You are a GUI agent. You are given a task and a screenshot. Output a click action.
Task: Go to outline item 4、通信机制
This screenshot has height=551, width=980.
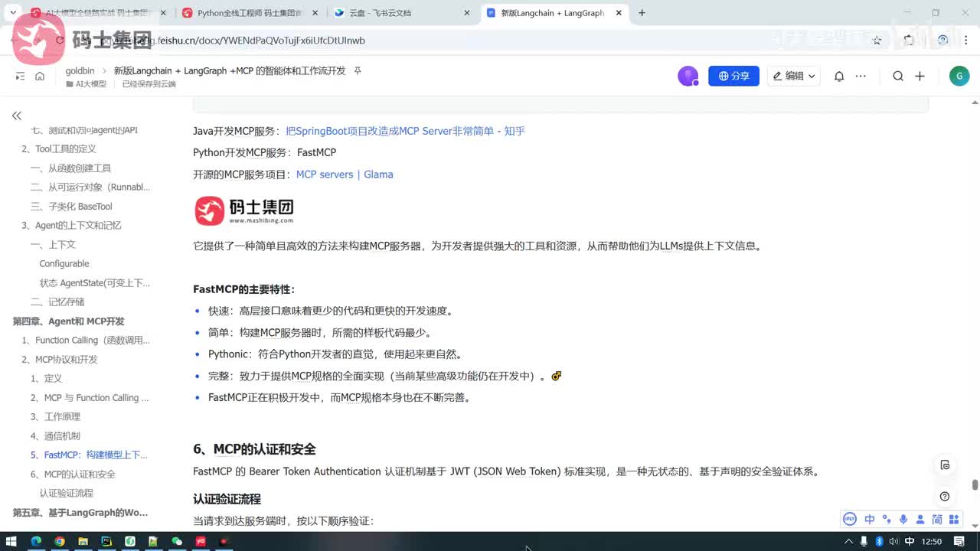click(x=55, y=436)
